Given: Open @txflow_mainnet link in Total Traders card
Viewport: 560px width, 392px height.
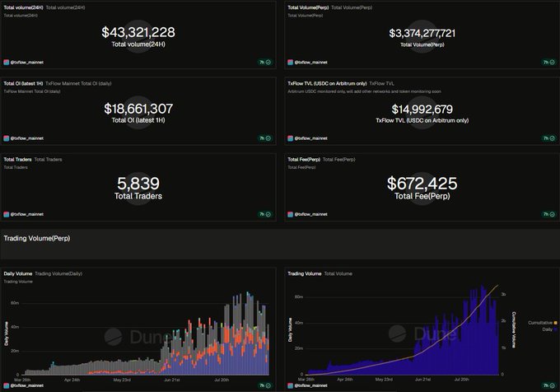Looking at the screenshot, I should (x=27, y=214).
